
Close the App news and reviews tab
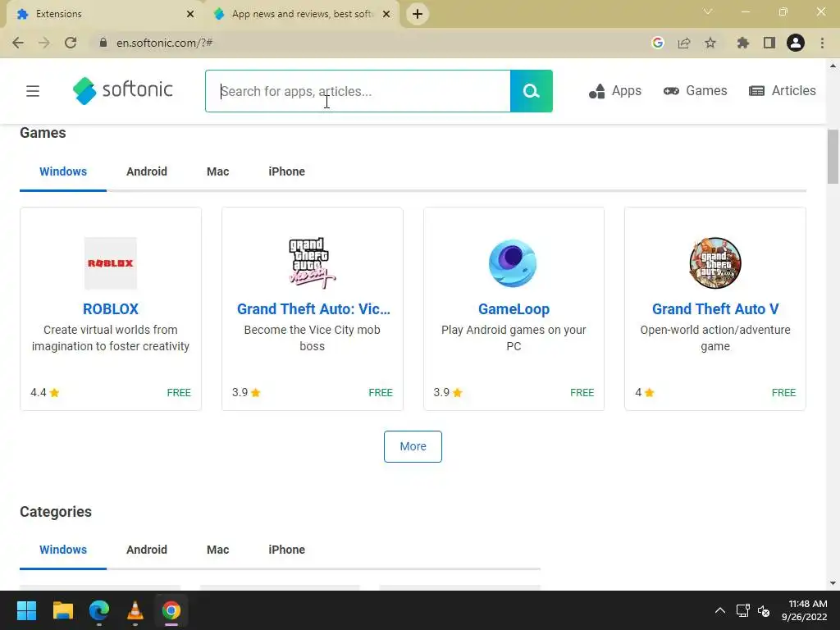[386, 14]
